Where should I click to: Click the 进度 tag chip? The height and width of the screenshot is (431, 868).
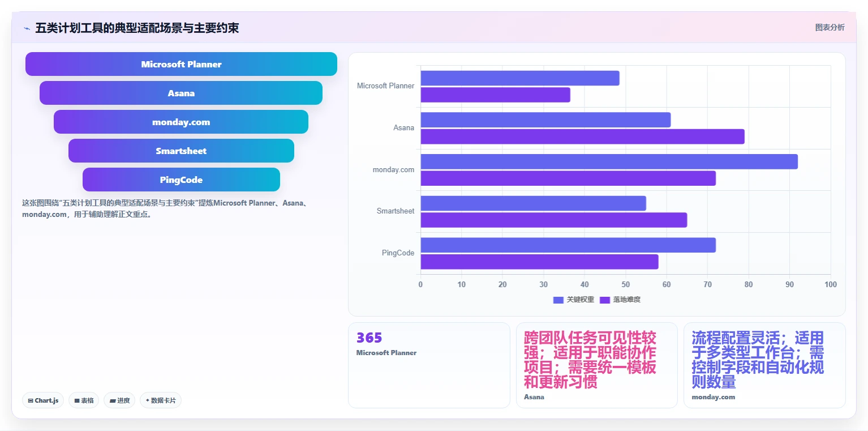coord(119,400)
